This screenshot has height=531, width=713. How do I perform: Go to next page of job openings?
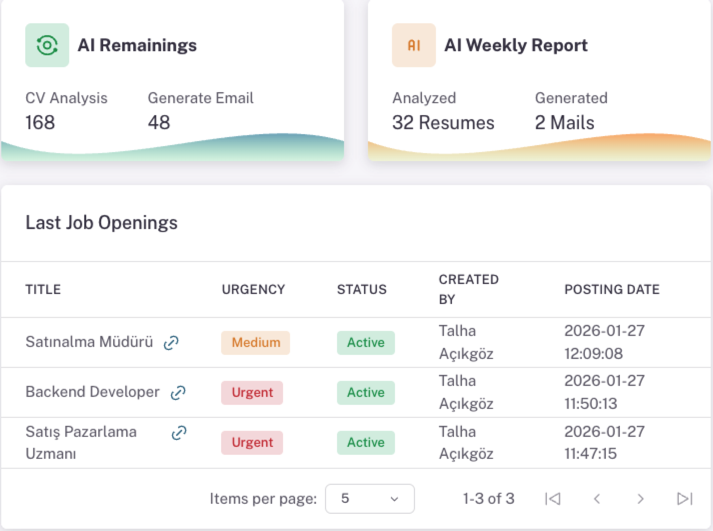[x=641, y=498]
